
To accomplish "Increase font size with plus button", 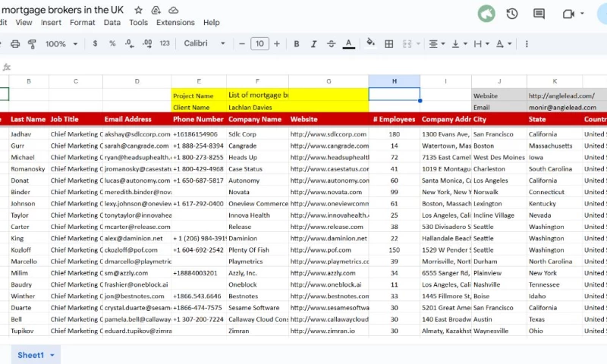I will point(278,44).
